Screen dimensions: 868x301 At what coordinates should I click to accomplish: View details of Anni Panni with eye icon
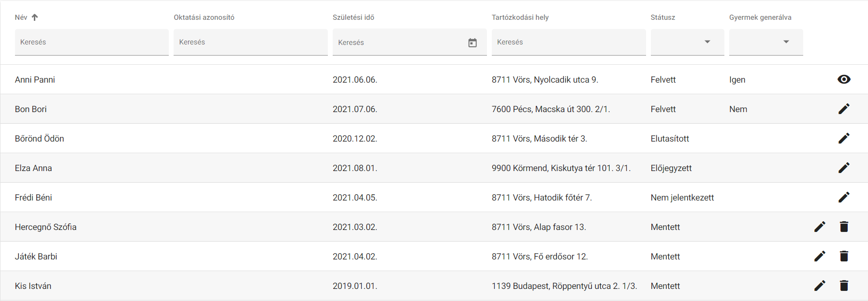tap(844, 79)
